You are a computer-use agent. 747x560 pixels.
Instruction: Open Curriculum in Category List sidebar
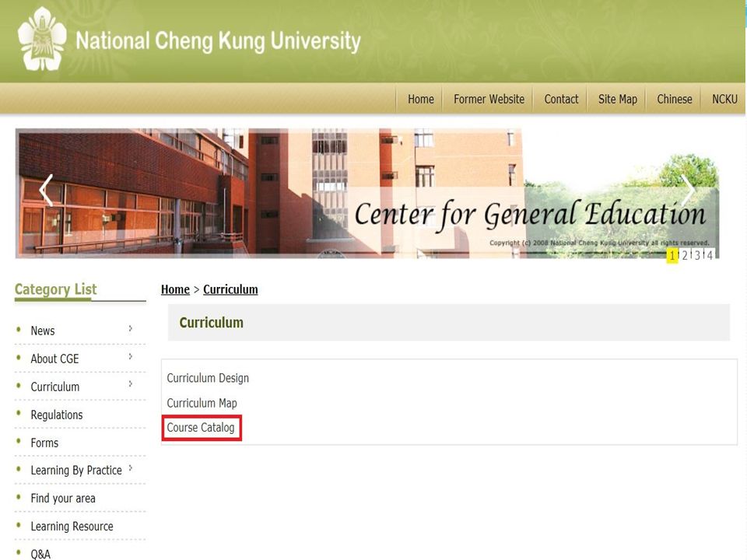point(54,387)
